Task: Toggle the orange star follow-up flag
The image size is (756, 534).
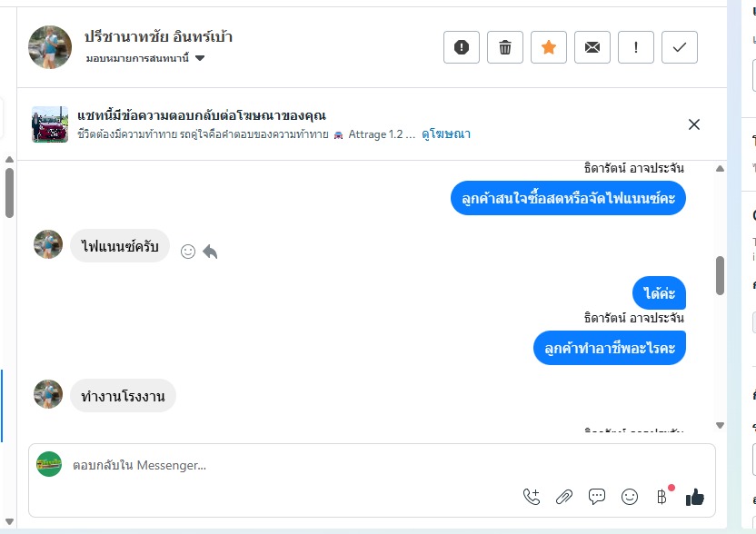Action: coord(549,48)
